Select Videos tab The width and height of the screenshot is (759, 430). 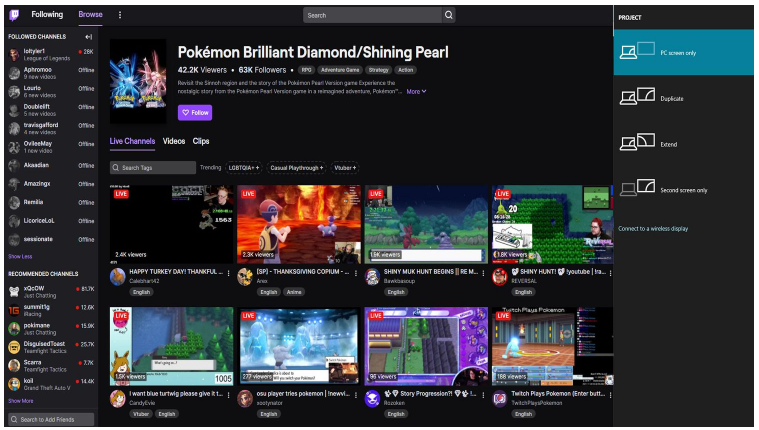point(174,141)
